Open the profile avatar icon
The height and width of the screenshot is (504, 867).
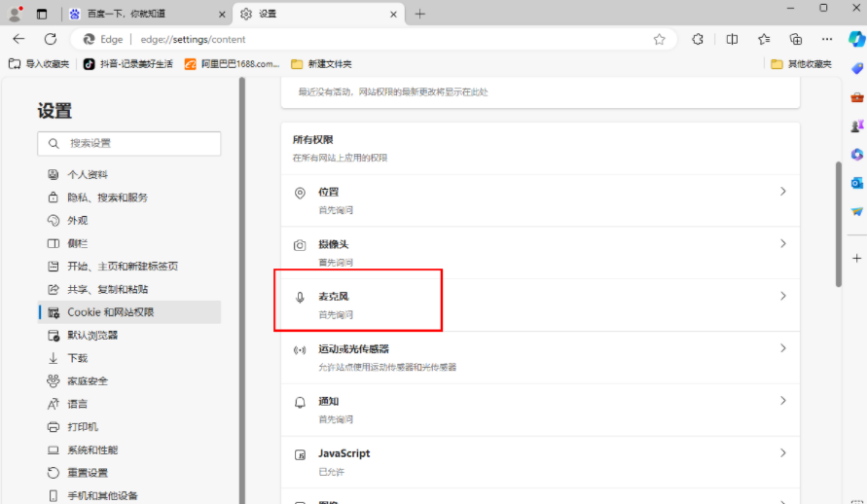[15, 14]
